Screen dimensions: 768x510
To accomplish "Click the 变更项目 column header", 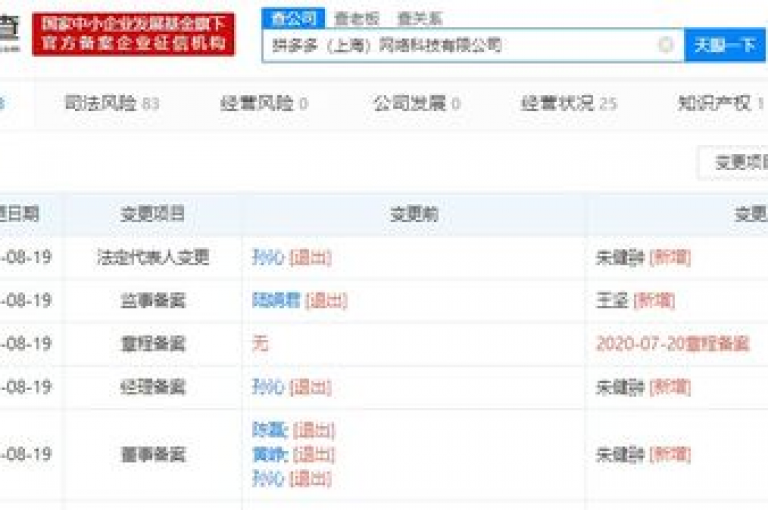I will click(x=152, y=214).
